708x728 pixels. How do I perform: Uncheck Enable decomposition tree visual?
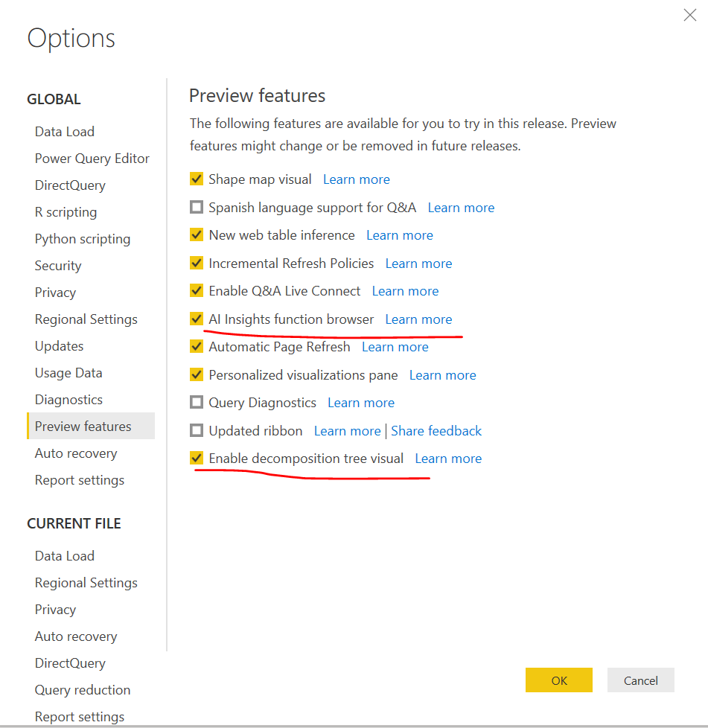point(197,459)
